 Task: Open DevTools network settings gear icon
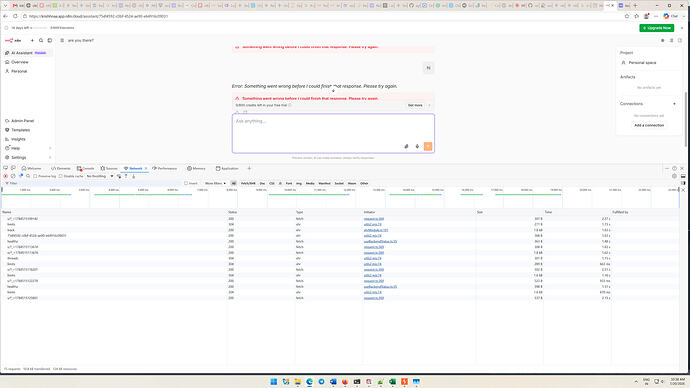[674, 176]
